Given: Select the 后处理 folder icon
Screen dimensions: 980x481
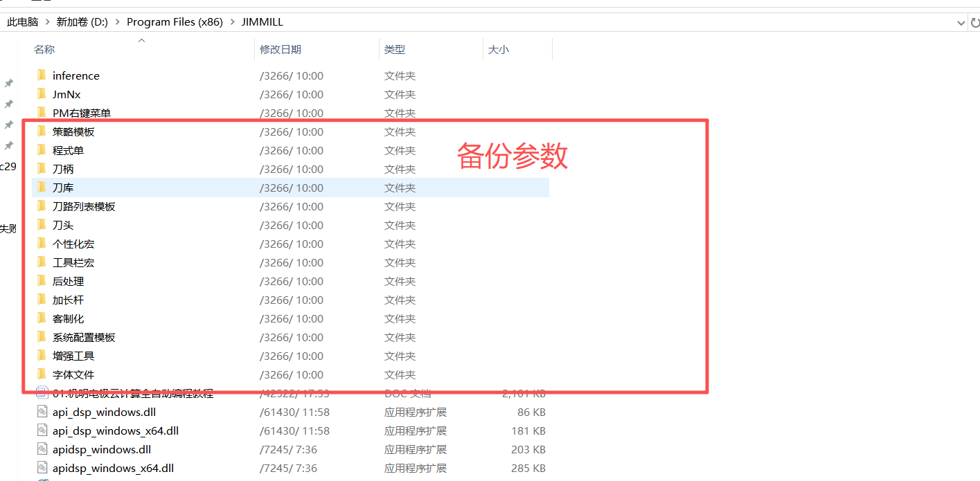Looking at the screenshot, I should click(42, 281).
